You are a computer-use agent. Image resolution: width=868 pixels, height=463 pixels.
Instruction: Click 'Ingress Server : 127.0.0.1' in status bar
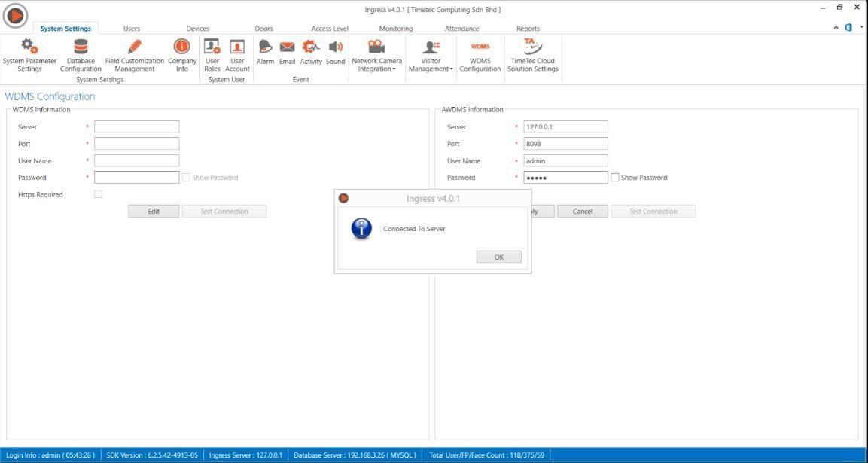245,455
